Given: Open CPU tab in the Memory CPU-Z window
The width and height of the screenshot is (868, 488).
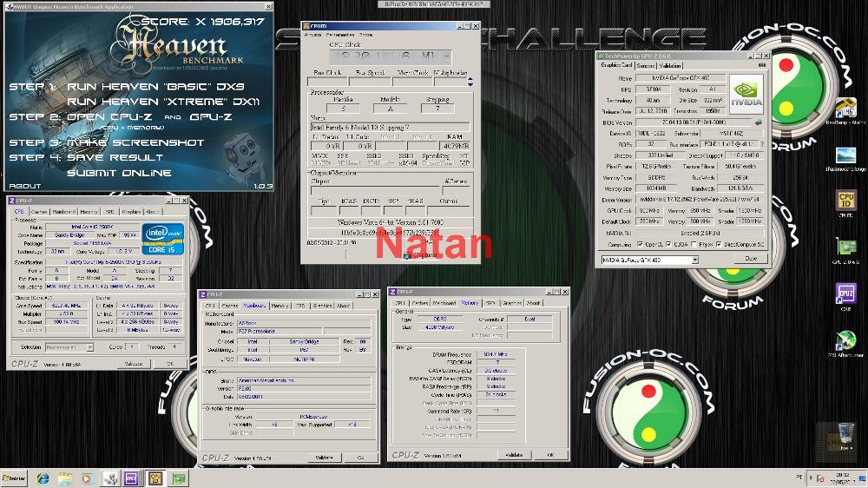Looking at the screenshot, I should coord(399,303).
